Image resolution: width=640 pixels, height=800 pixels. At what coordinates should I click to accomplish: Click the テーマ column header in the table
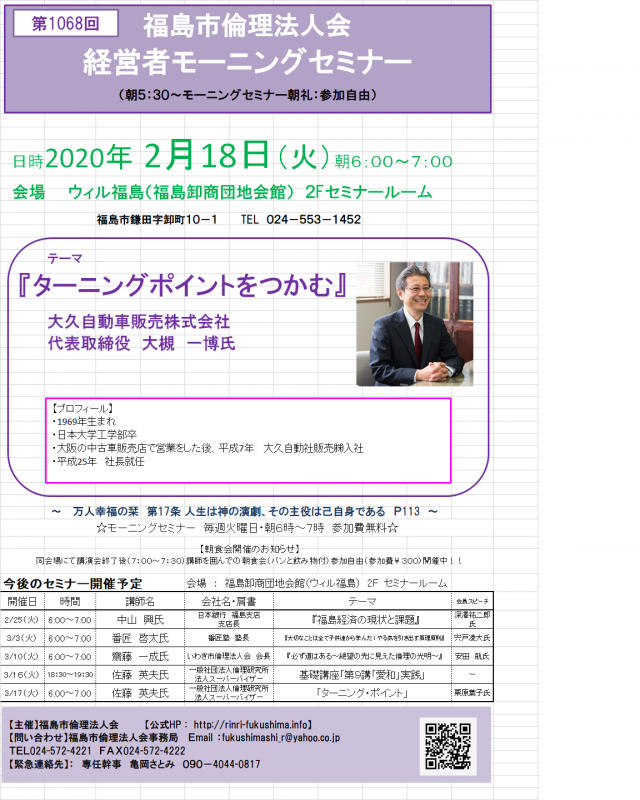click(362, 602)
